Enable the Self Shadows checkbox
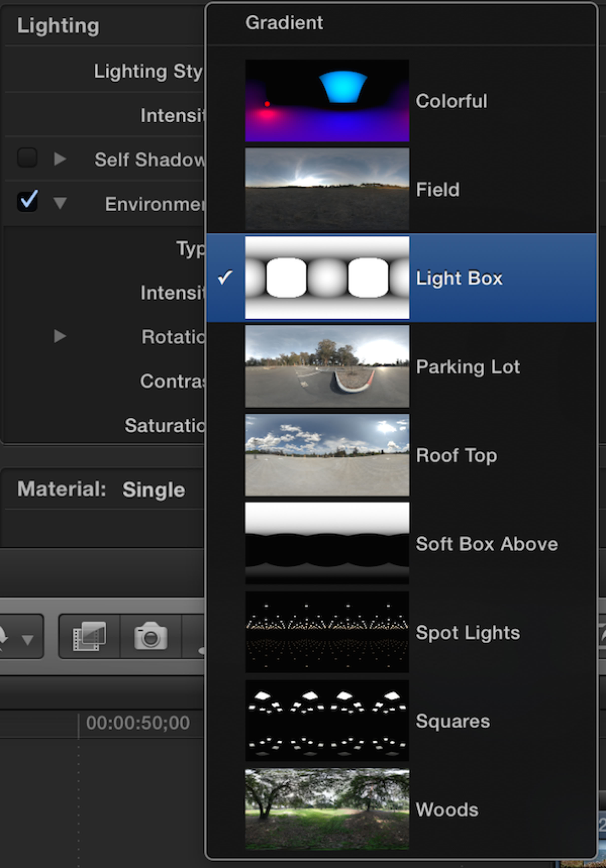This screenshot has height=868, width=606. pos(27,158)
